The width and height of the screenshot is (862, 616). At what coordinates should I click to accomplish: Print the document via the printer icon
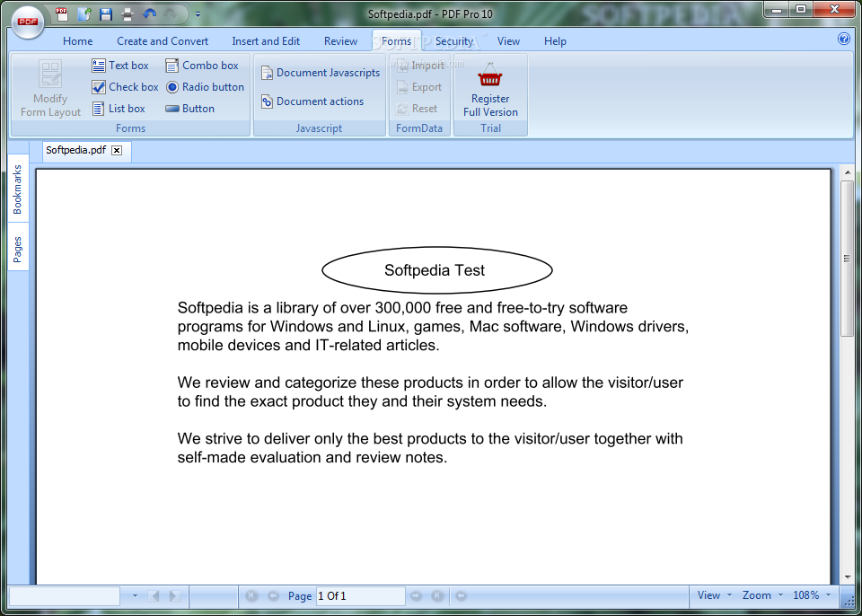[x=128, y=13]
